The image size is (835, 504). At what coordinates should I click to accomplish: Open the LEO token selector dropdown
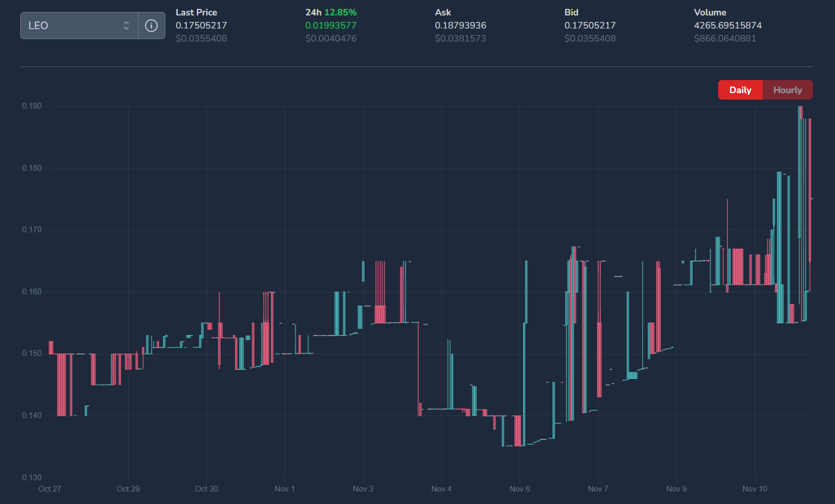[x=79, y=25]
